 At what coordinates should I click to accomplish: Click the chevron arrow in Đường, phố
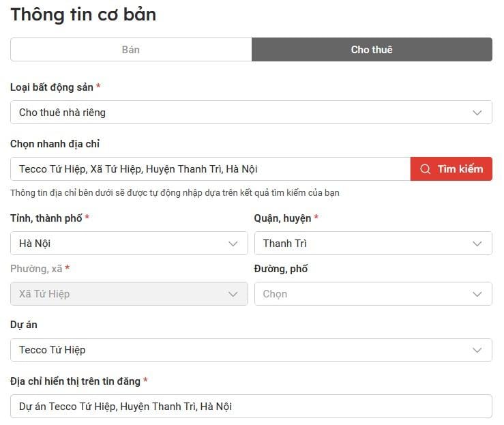click(477, 294)
